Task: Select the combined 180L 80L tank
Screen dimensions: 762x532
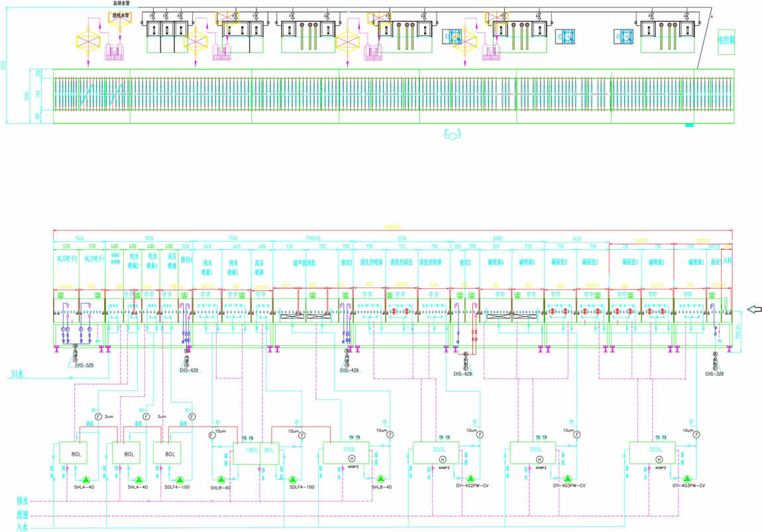Action: (x=256, y=453)
